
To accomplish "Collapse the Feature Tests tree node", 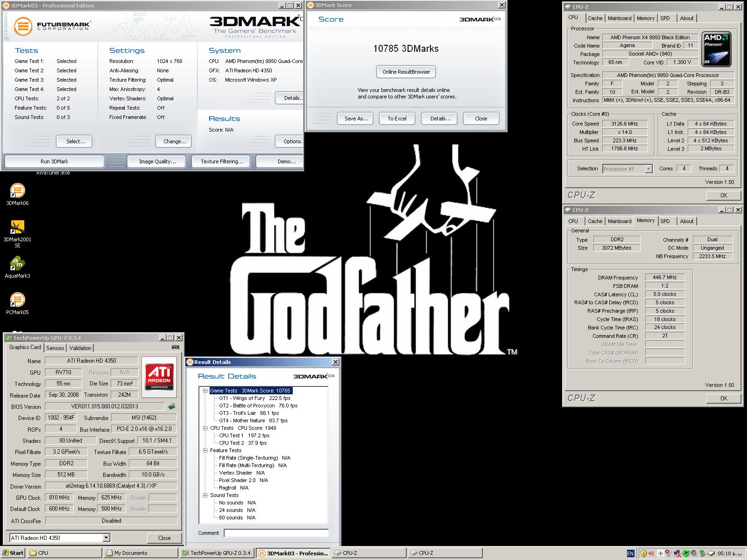I will click(x=205, y=450).
